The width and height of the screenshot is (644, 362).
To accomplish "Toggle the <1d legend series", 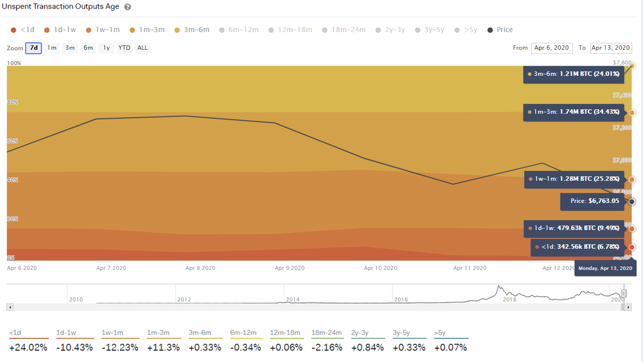I will pyautogui.click(x=23, y=30).
